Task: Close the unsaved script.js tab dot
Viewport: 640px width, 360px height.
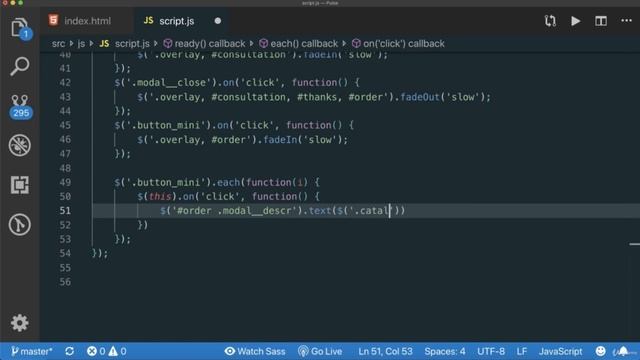Action: (x=218, y=21)
